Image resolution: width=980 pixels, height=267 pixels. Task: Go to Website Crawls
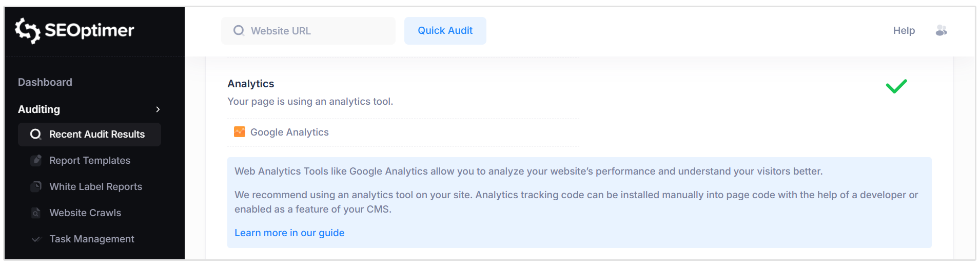click(85, 213)
